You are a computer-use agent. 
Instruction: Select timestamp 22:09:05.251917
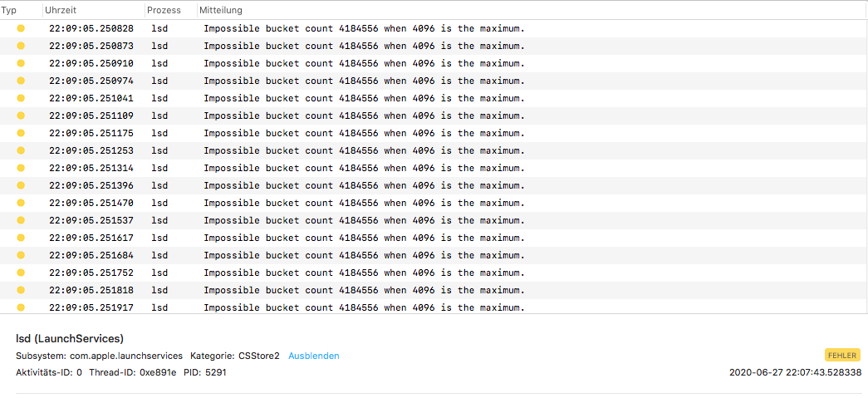click(91, 307)
